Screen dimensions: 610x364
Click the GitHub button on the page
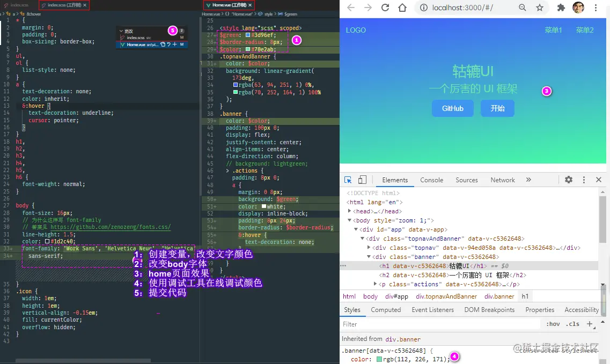click(452, 108)
